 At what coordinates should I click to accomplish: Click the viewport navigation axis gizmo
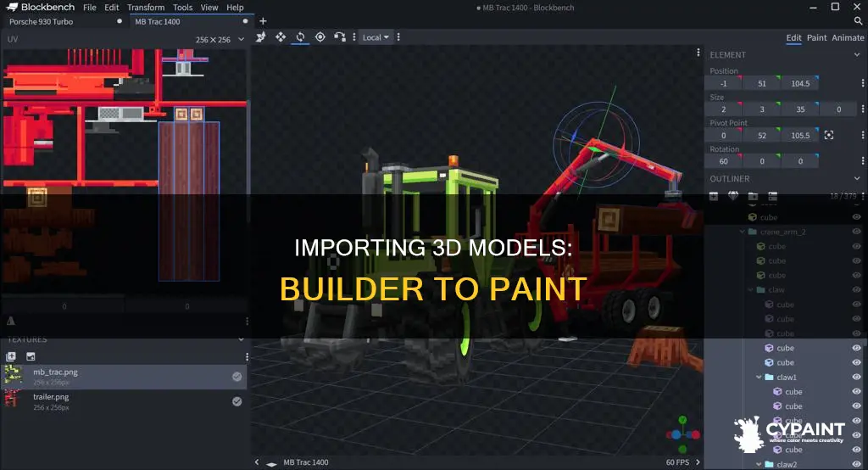pyautogui.click(x=682, y=434)
